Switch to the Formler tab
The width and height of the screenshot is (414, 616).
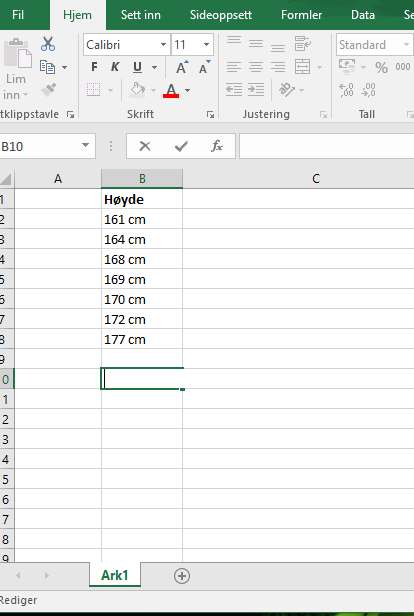pos(301,15)
